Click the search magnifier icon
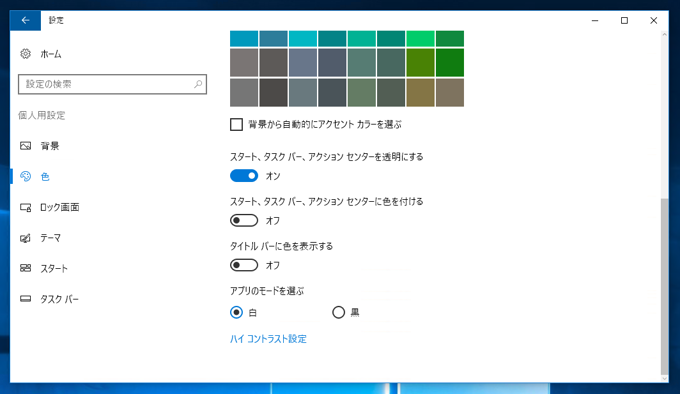 point(198,84)
